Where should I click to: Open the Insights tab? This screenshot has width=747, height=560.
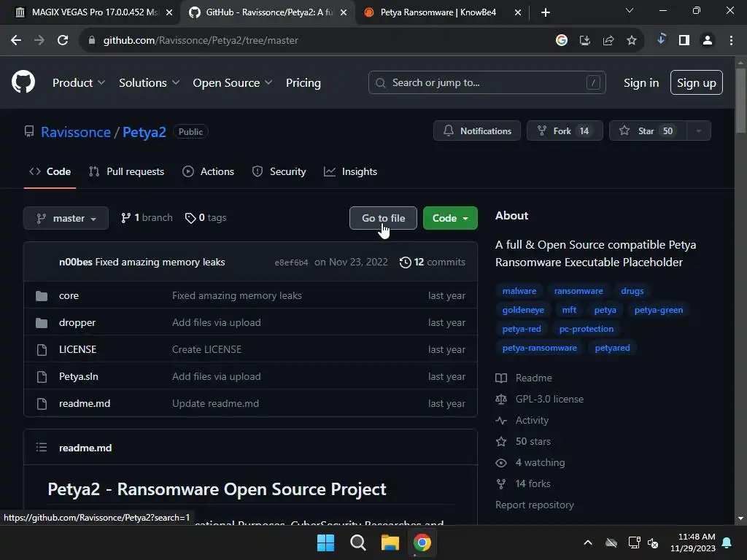click(x=350, y=171)
